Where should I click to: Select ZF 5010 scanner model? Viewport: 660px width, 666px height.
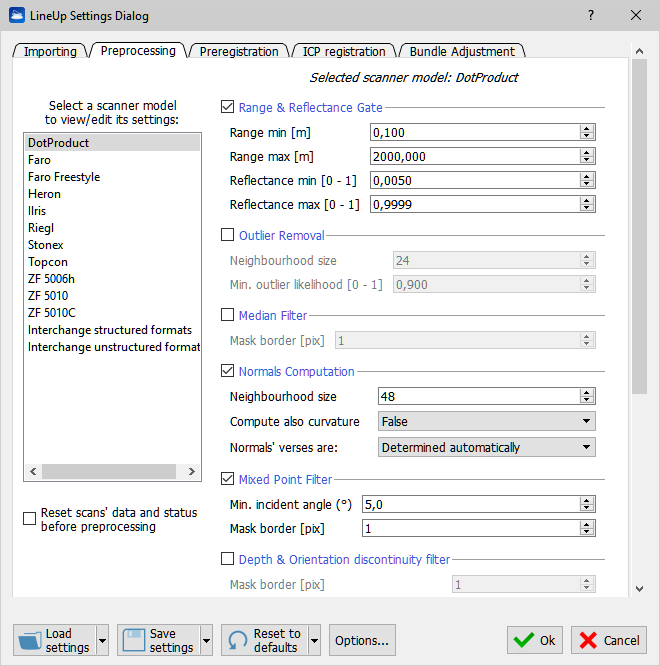pyautogui.click(x=112, y=296)
